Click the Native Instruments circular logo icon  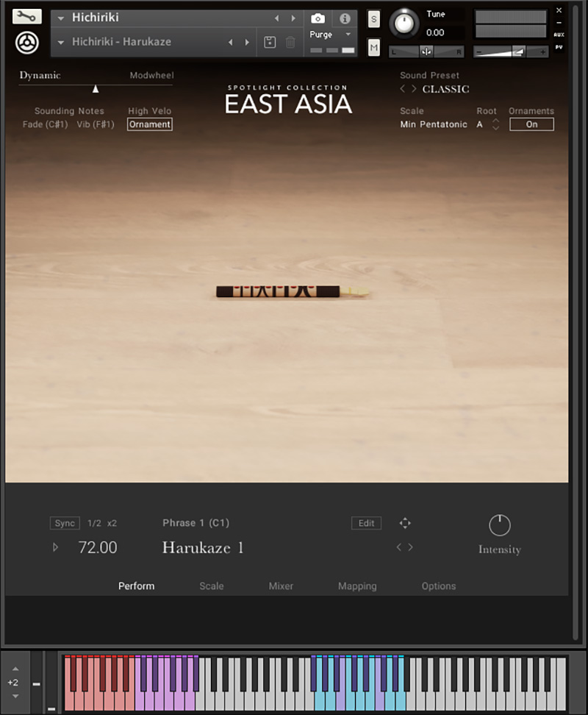click(27, 43)
